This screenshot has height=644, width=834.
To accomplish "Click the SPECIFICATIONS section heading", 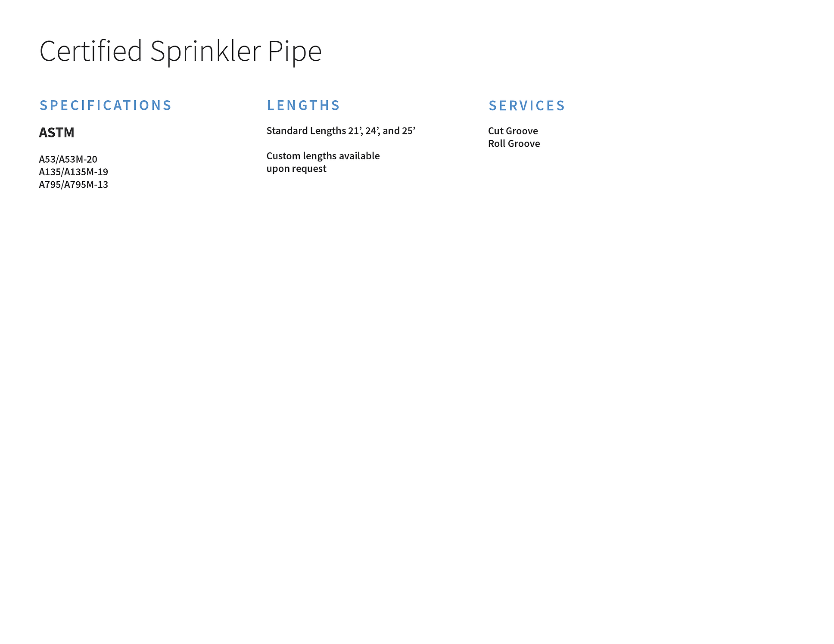I will click(106, 105).
